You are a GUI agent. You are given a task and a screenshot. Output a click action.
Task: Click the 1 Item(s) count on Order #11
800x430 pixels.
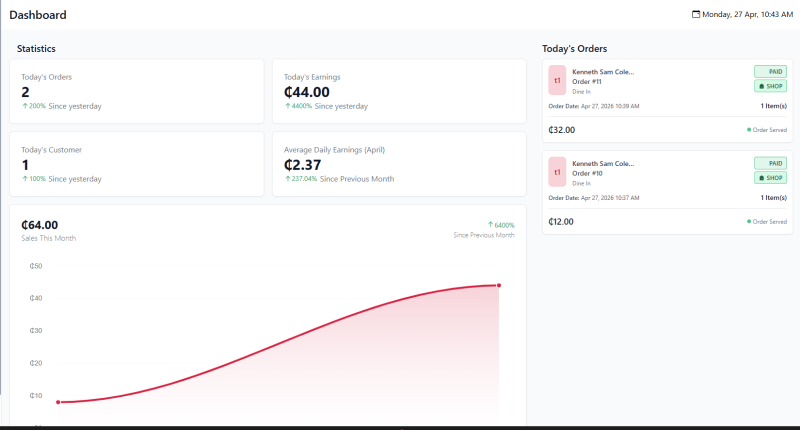[773, 106]
